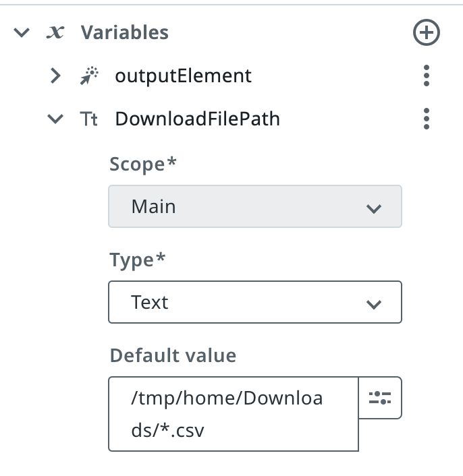Click the Tt text type icon
The height and width of the screenshot is (476, 463).
click(x=88, y=119)
